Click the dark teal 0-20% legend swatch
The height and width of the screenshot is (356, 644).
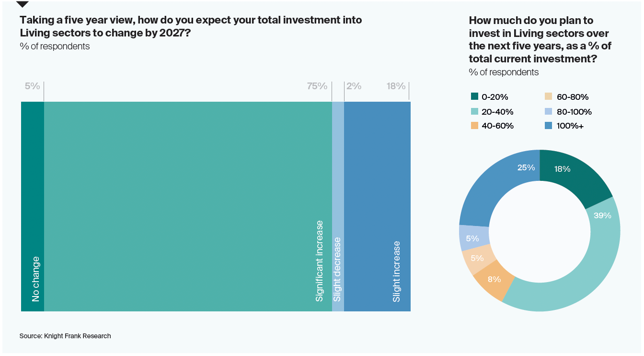pyautogui.click(x=474, y=97)
